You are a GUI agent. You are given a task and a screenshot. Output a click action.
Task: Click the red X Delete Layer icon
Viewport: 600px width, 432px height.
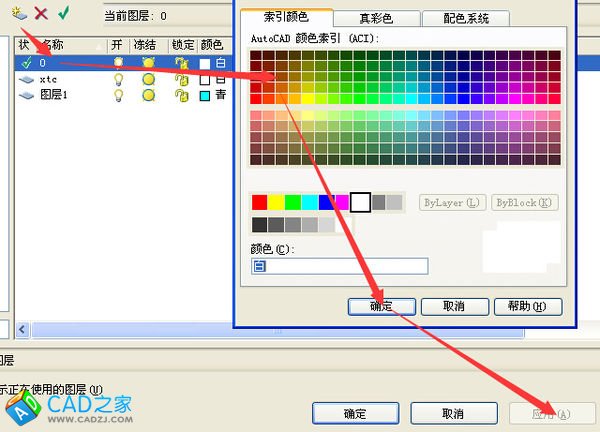click(41, 13)
